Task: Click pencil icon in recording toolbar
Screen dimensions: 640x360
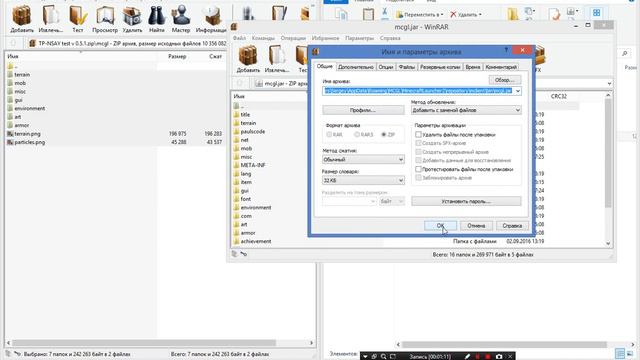Action: (467, 356)
